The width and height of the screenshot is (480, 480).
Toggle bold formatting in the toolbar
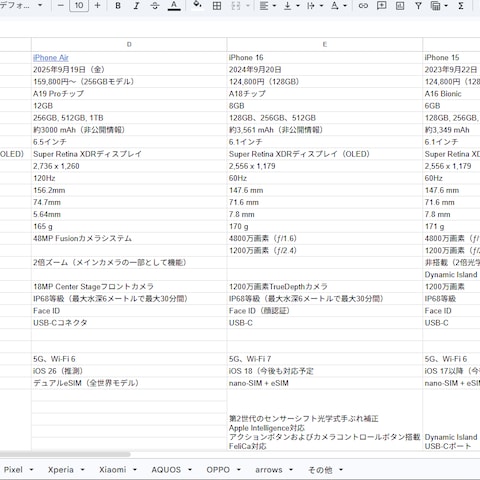[x=118, y=6]
